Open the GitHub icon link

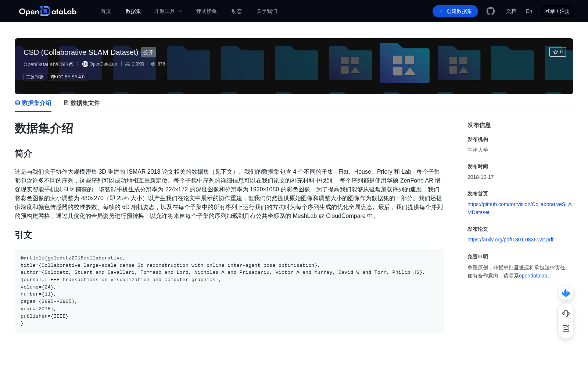click(491, 11)
